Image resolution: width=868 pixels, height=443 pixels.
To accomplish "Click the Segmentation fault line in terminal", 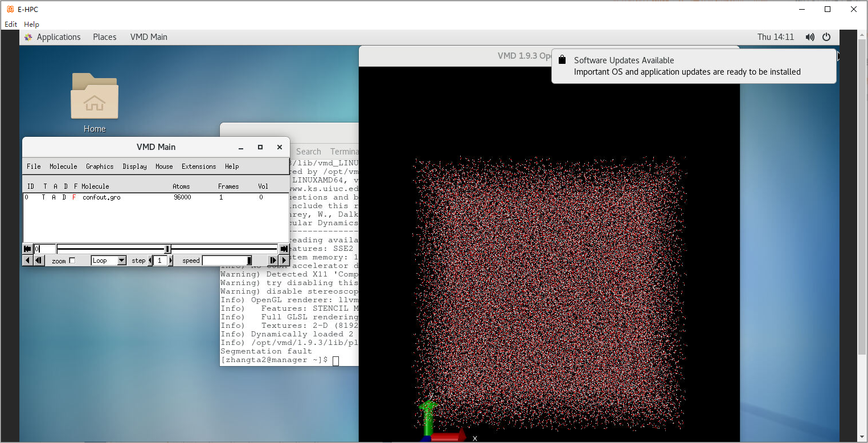I will click(266, 351).
